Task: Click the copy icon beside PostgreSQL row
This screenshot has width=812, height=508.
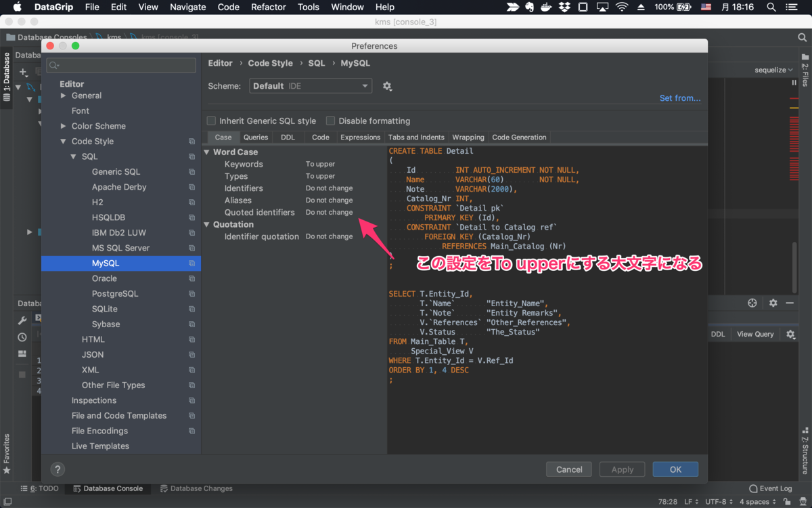Action: point(192,294)
